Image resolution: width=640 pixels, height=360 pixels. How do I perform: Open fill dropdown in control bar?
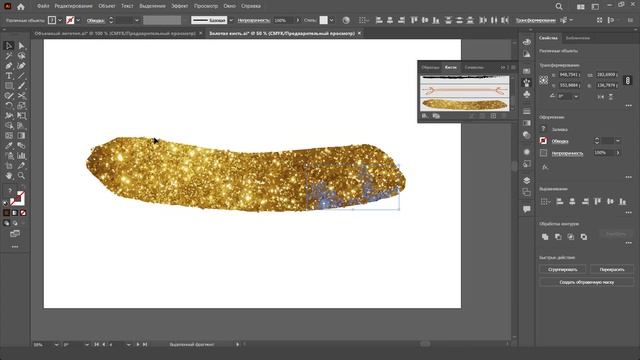60,20
